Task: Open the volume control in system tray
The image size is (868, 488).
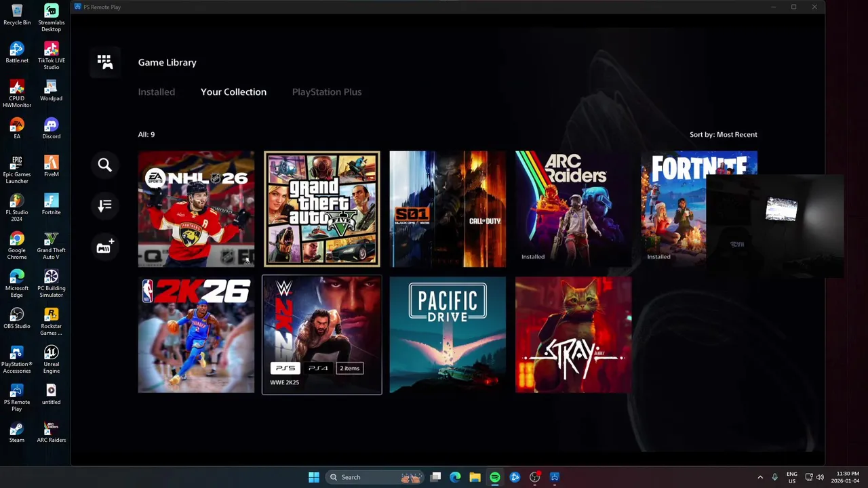Action: click(x=821, y=477)
